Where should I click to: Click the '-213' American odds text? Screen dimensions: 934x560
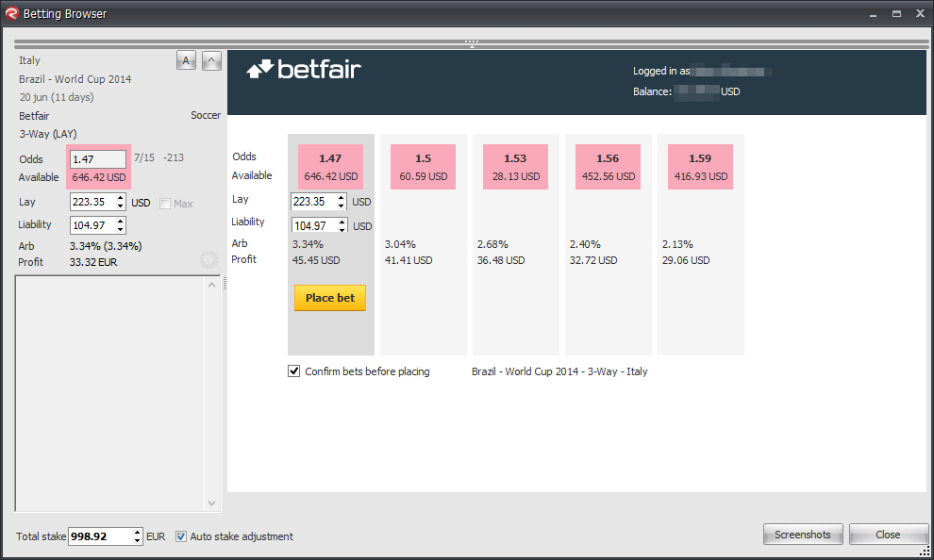[x=174, y=157]
